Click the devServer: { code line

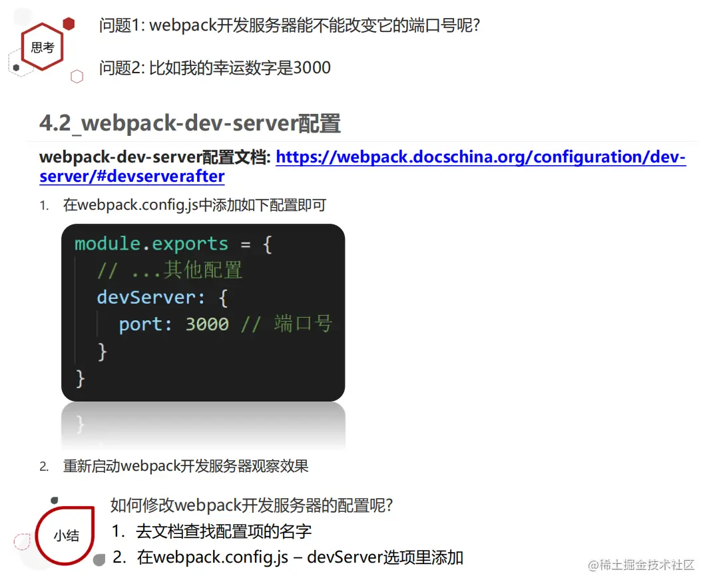tap(162, 298)
